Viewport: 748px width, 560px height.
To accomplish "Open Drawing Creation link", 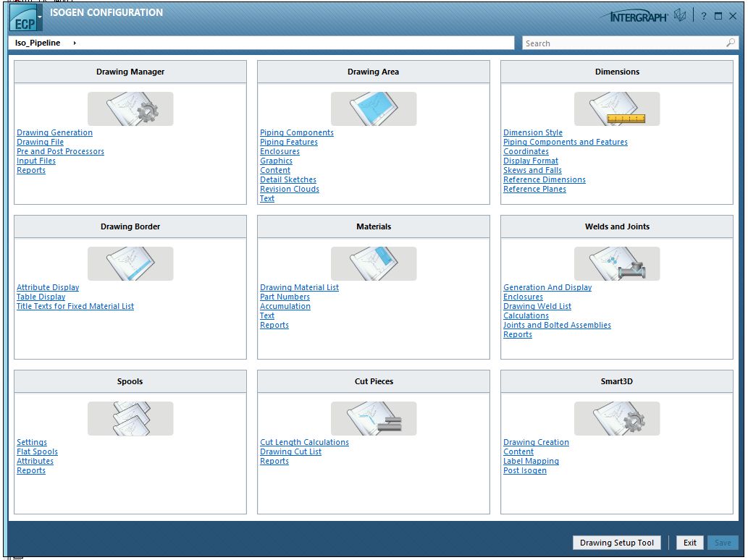I will (x=536, y=442).
